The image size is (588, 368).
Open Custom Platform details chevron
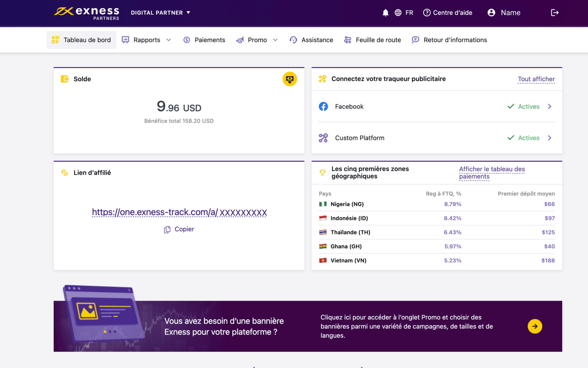550,138
